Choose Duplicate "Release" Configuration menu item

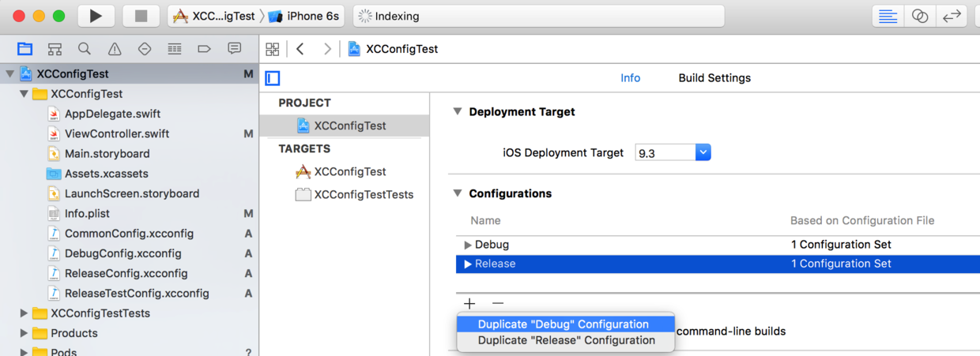(567, 341)
